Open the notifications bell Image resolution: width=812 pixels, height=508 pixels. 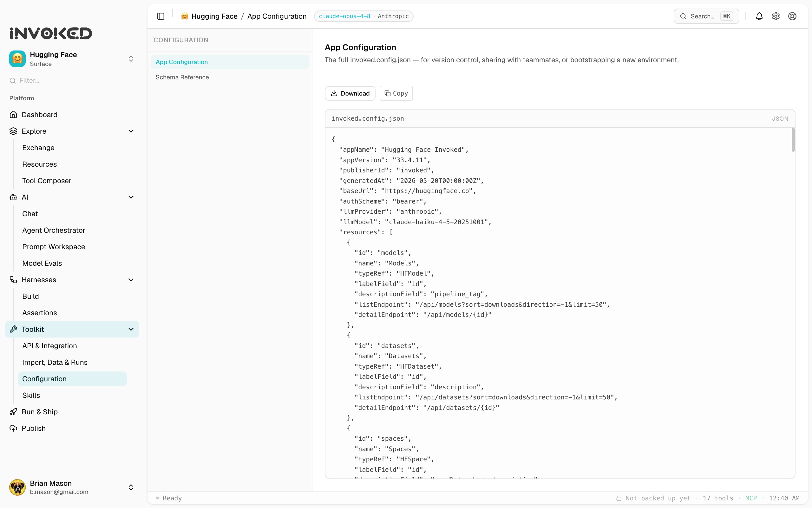point(759,16)
